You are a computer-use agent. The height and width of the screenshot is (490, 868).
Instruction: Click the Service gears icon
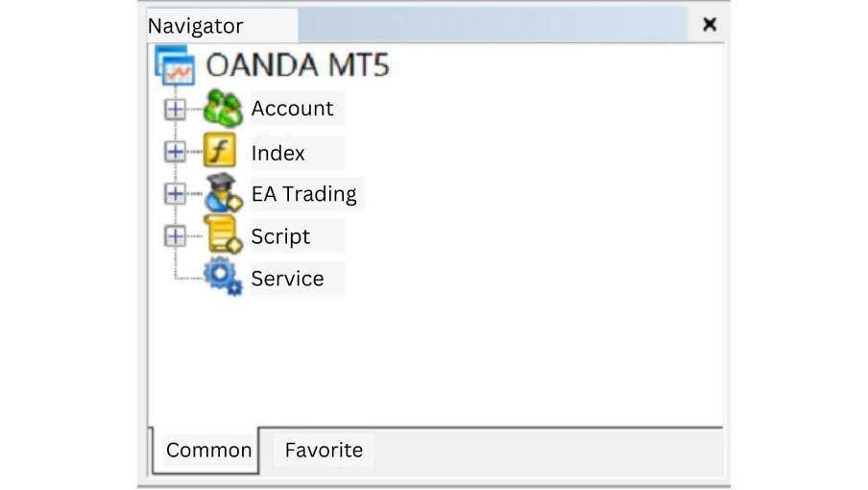(x=223, y=278)
